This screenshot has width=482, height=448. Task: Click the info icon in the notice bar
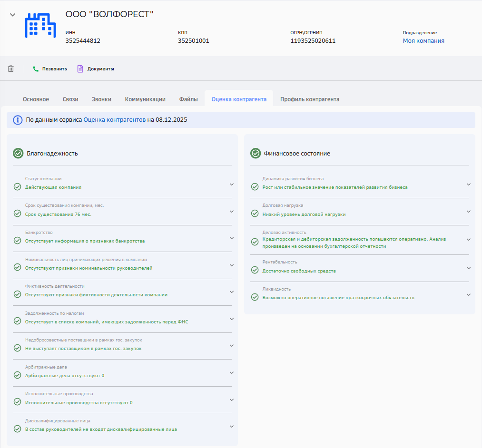18,120
